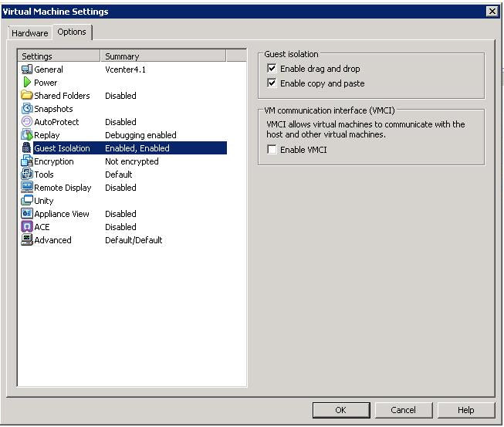Switch to the Hardware tab
Screen dimensions: 504x427
coord(29,33)
